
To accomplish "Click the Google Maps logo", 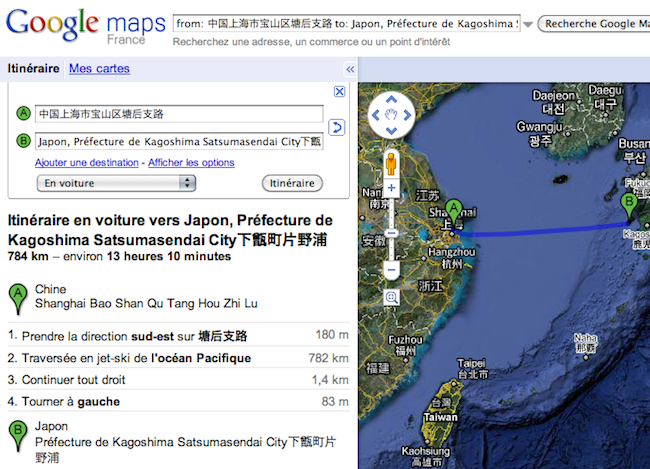I will [x=86, y=26].
